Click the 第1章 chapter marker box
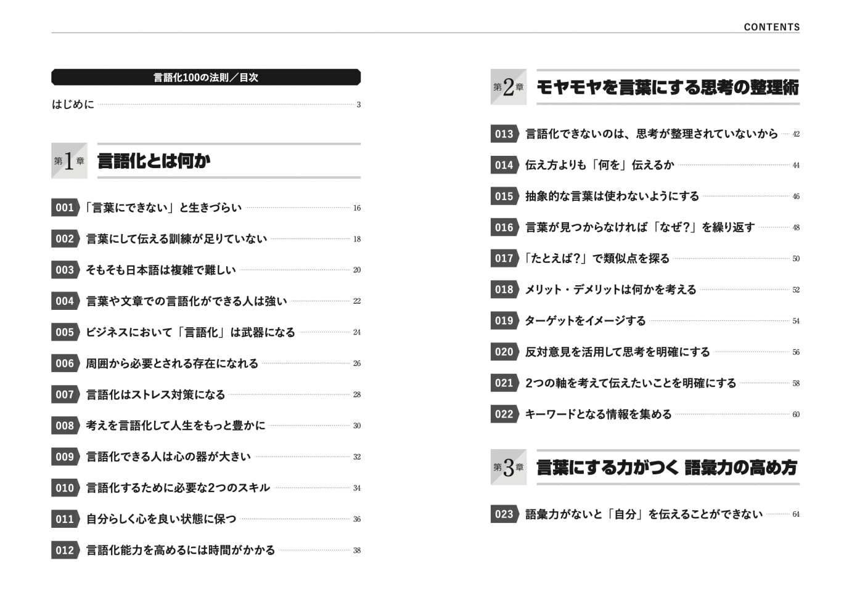Screen dimensions: 852x616 coord(69,161)
